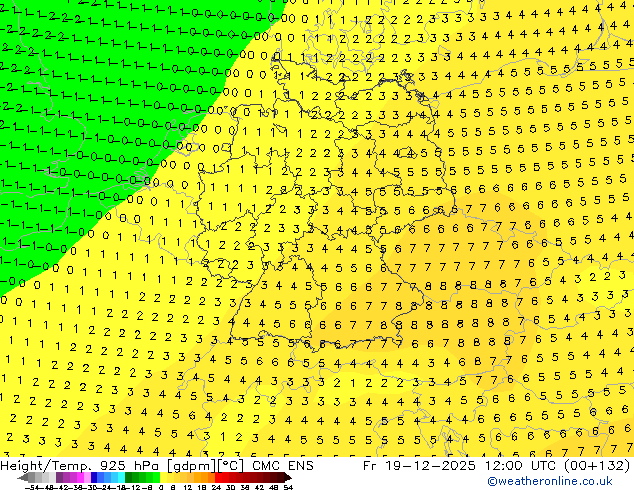
Task: Click the CMC ENS model name text
Action: coord(283,465)
